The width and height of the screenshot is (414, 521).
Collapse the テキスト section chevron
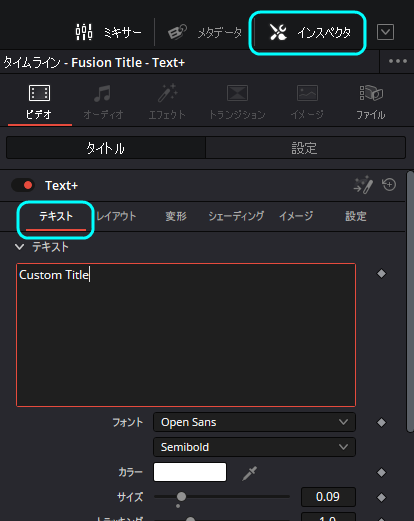click(x=19, y=247)
